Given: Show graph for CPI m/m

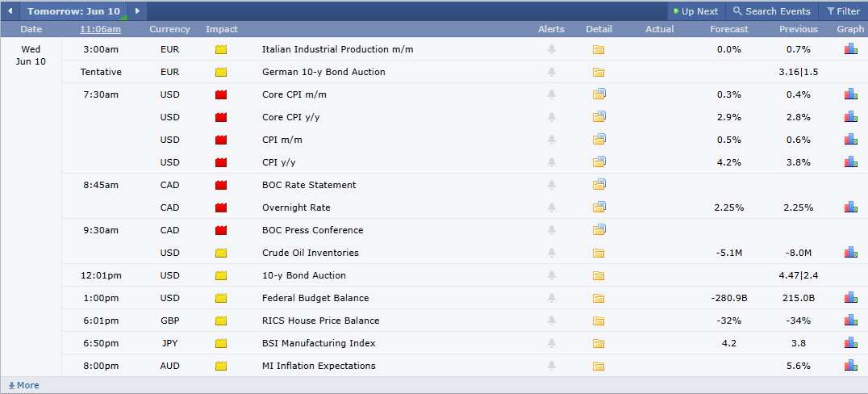Looking at the screenshot, I should pyautogui.click(x=851, y=140).
